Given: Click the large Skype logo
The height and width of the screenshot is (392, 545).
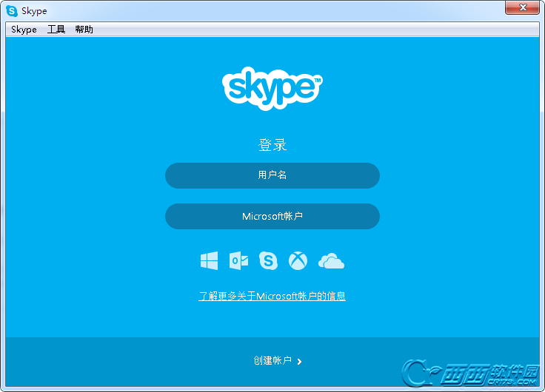Looking at the screenshot, I should click(x=272, y=89).
